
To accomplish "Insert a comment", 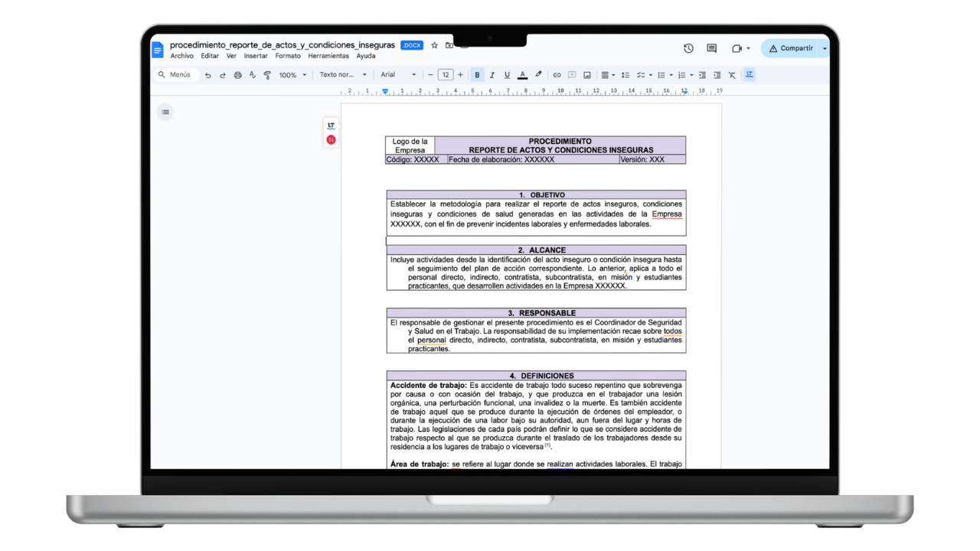I will pyautogui.click(x=571, y=74).
